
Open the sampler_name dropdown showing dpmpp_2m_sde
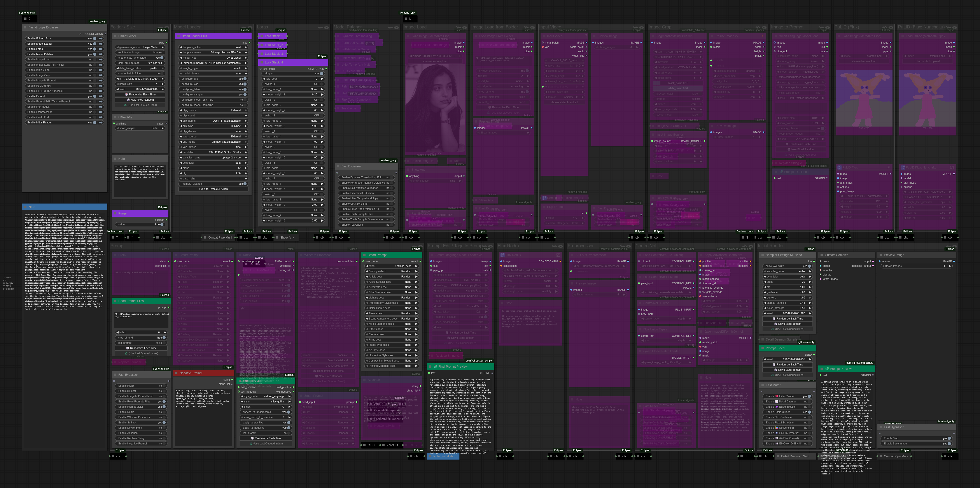213,158
